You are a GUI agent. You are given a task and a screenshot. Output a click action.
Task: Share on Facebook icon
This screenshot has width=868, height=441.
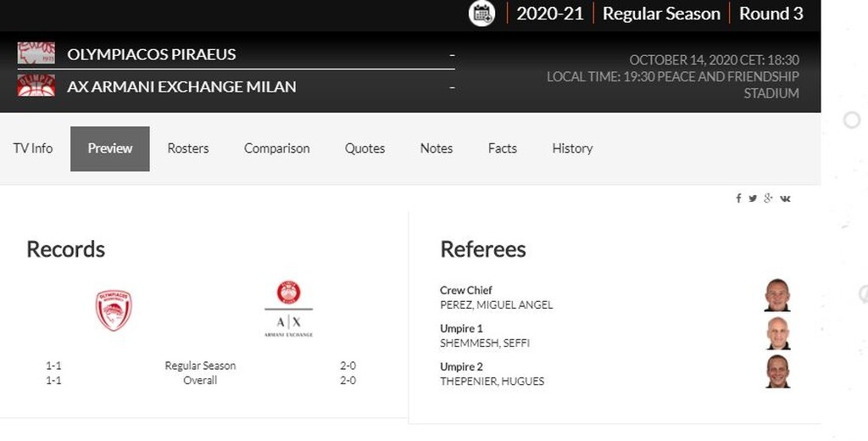[738, 198]
